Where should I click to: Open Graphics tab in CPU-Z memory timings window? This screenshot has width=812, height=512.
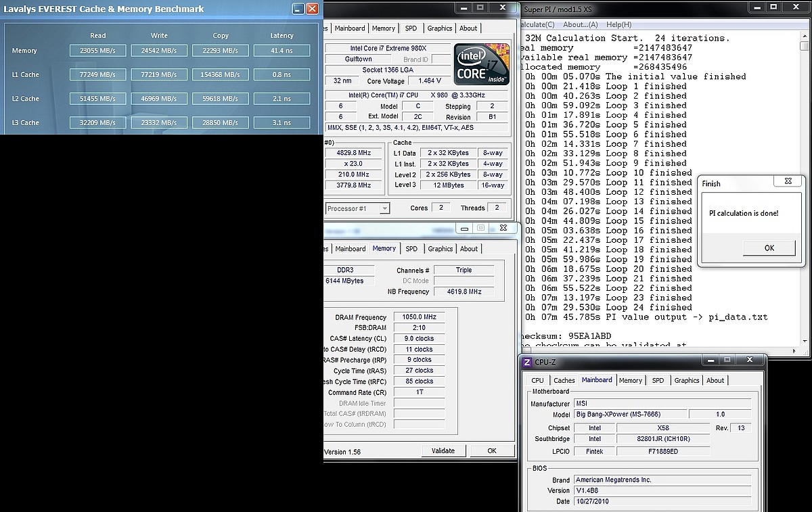click(441, 249)
